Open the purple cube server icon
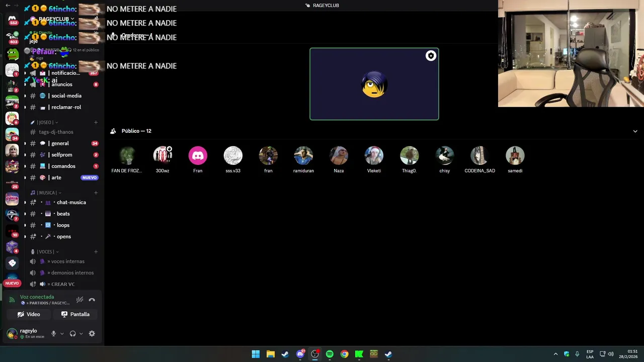The image size is (644, 362). [12, 246]
